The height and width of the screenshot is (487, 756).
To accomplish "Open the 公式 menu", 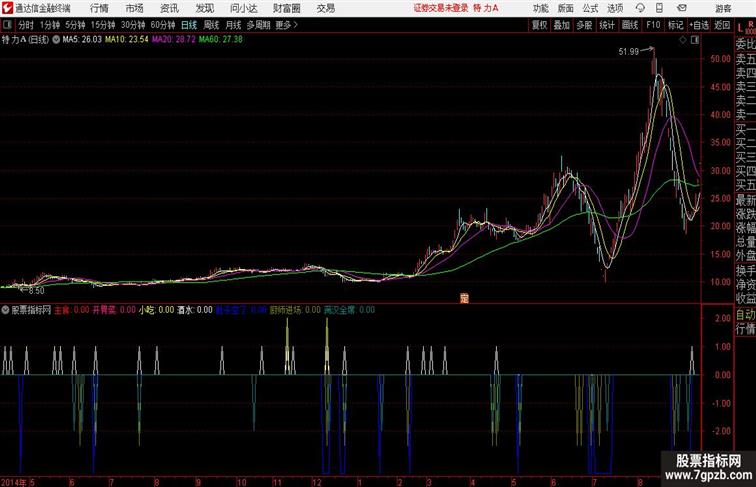I will [x=590, y=8].
